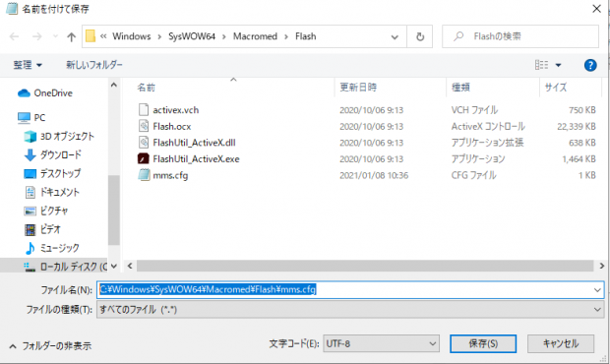Open デスクトップ in the sidebar
Viewport: 610px width, 364px height.
60,173
